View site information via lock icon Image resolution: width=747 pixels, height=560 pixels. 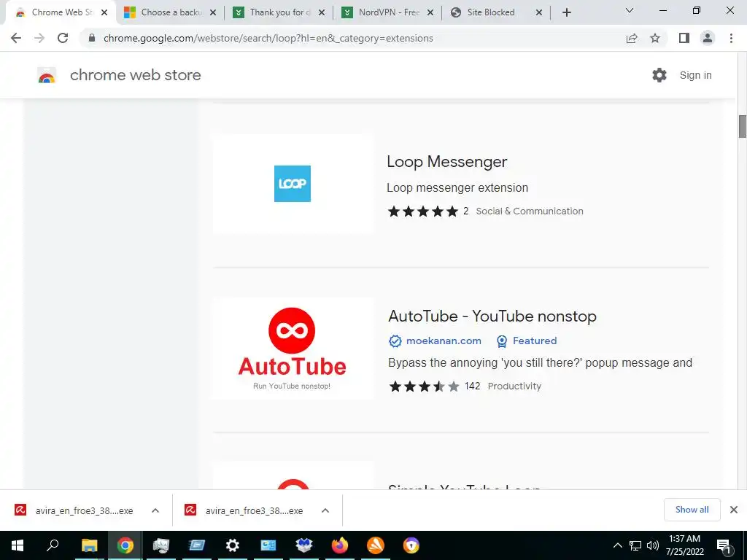point(92,38)
